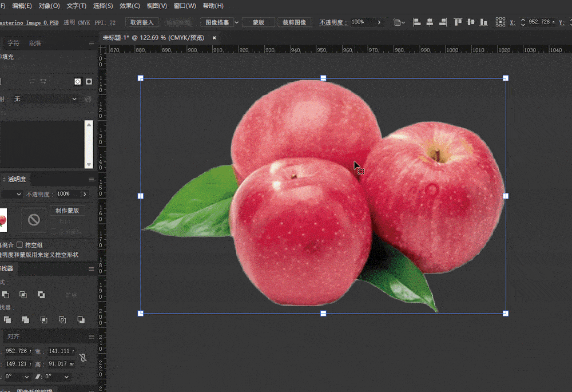Switch to the 对齐 panel tab
Viewport: 572px width, 392px height.
coord(14,336)
